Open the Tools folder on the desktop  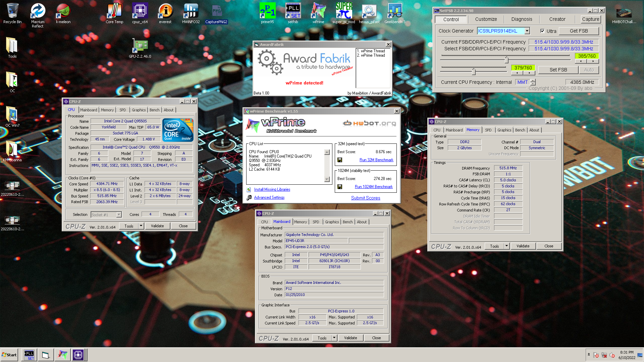point(12,48)
